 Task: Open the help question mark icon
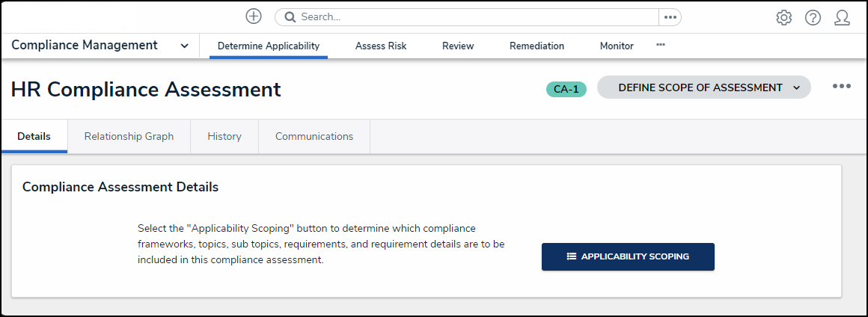click(813, 18)
